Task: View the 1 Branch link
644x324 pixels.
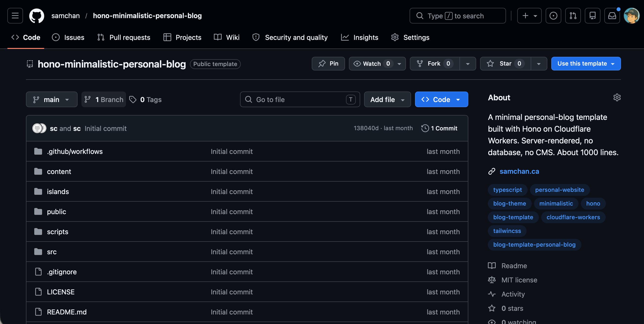Action: 104,100
